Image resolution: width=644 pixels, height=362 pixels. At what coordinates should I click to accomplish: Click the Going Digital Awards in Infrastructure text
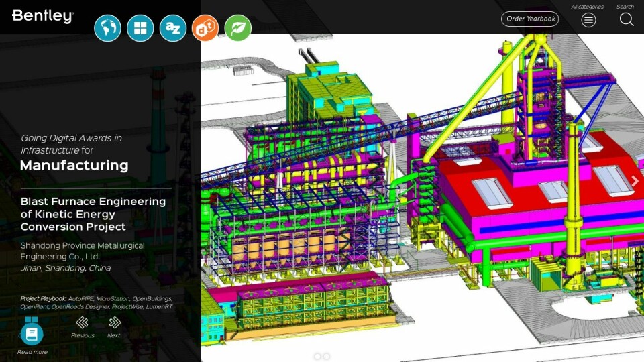point(72,143)
